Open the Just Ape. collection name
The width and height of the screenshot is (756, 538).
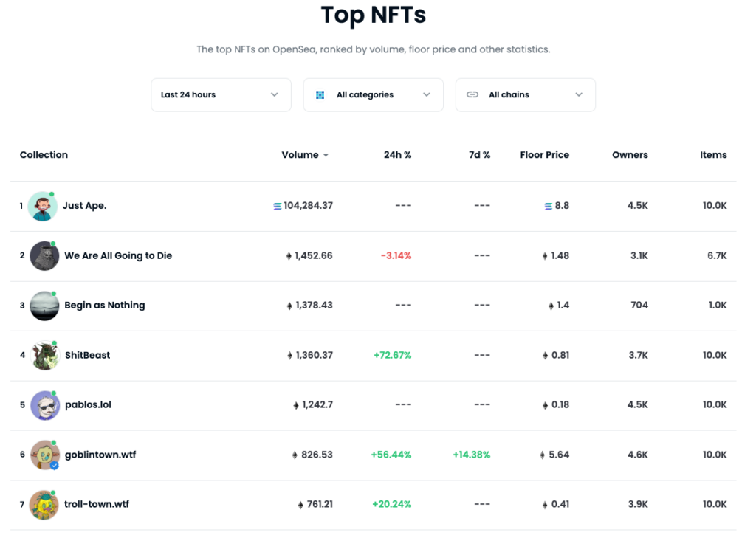[84, 205]
